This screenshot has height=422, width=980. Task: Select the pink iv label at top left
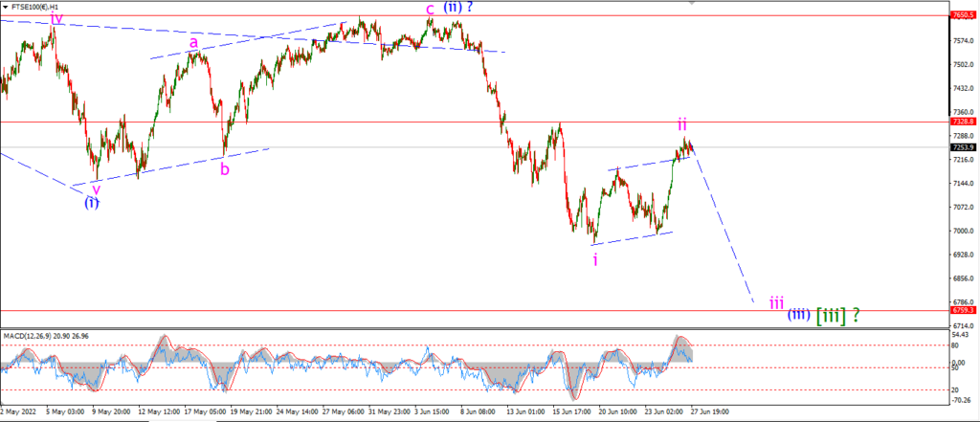pyautogui.click(x=56, y=18)
